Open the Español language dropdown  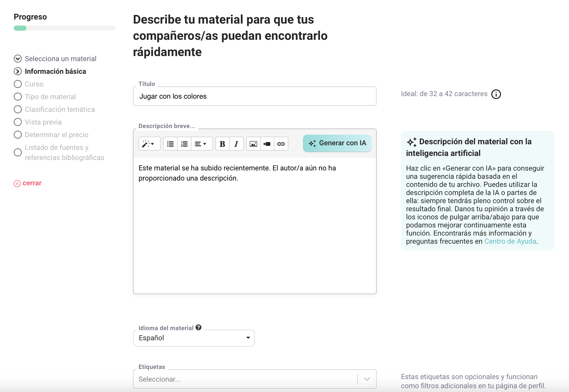pyautogui.click(x=194, y=338)
